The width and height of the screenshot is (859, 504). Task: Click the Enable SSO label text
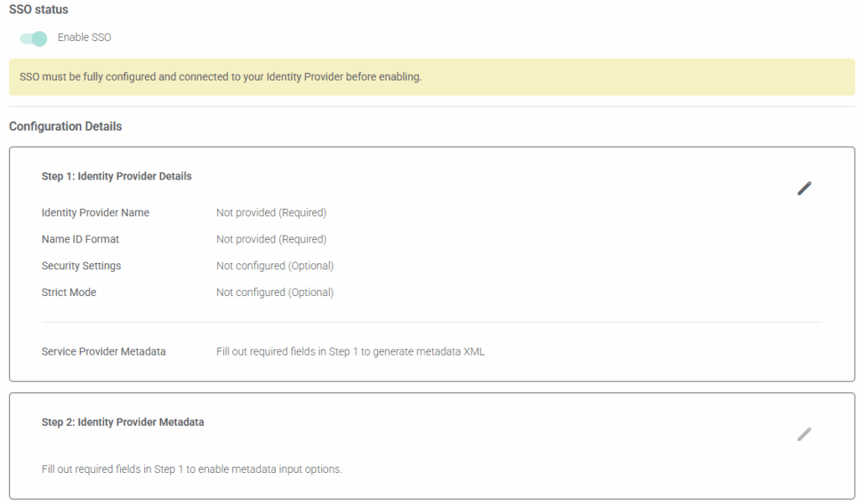pos(84,38)
